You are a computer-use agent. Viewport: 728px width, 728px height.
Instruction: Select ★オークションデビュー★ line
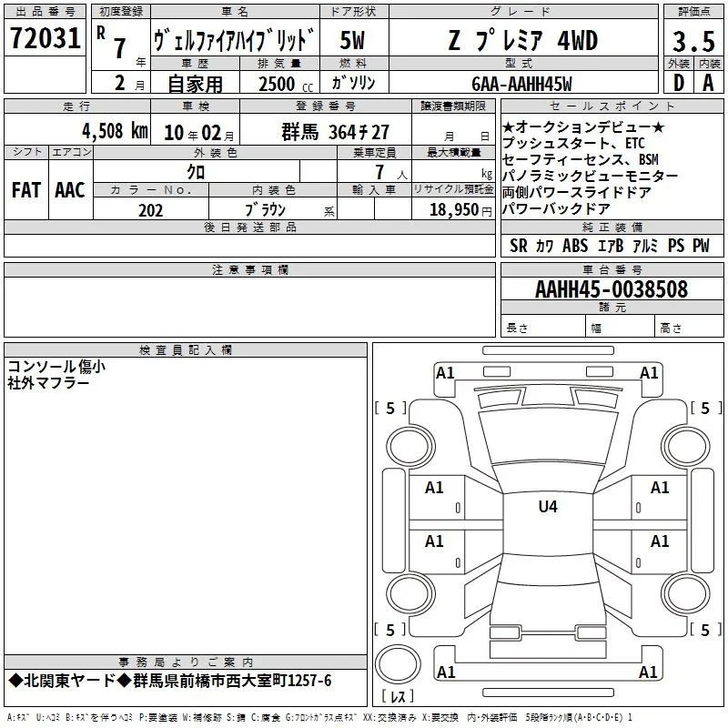tap(583, 126)
